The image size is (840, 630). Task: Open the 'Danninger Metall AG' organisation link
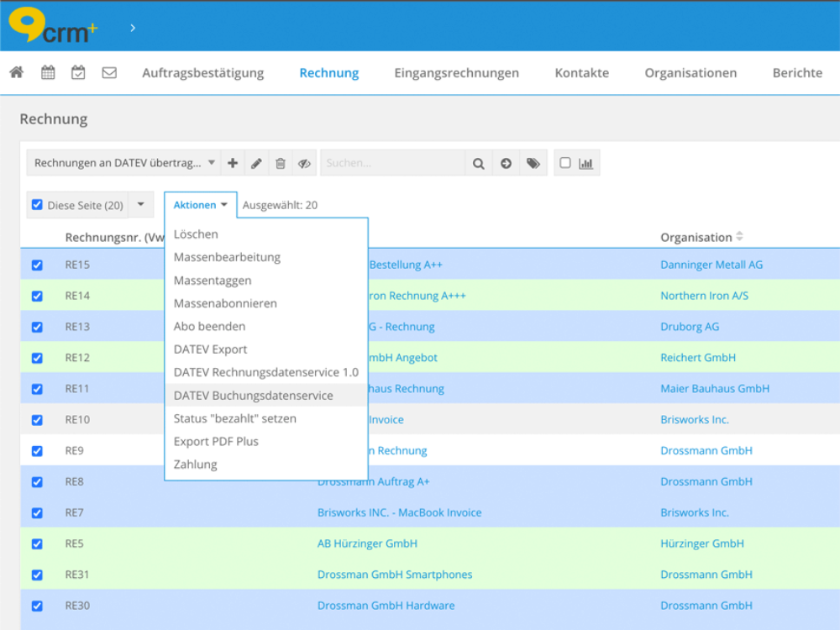711,265
